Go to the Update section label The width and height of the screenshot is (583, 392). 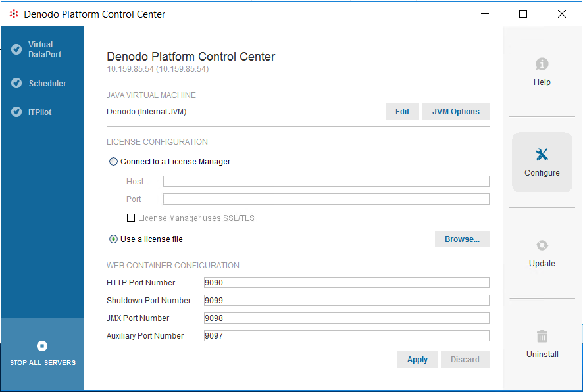pos(542,264)
